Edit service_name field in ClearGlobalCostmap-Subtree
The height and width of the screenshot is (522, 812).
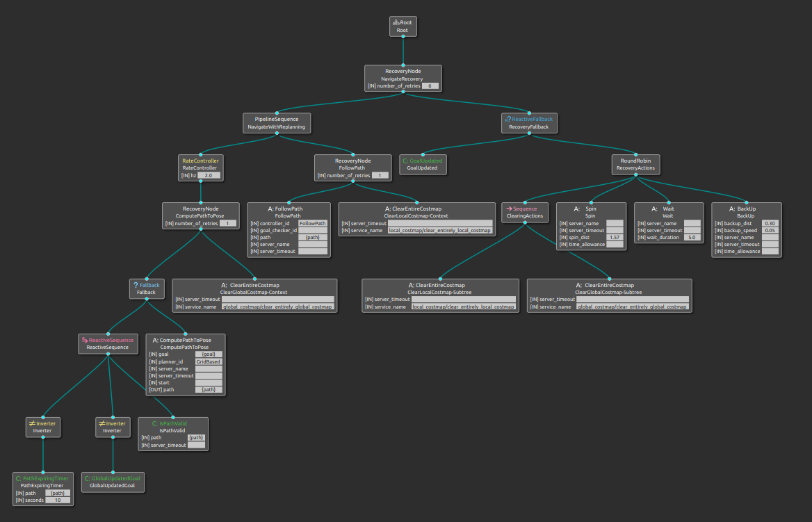633,307
